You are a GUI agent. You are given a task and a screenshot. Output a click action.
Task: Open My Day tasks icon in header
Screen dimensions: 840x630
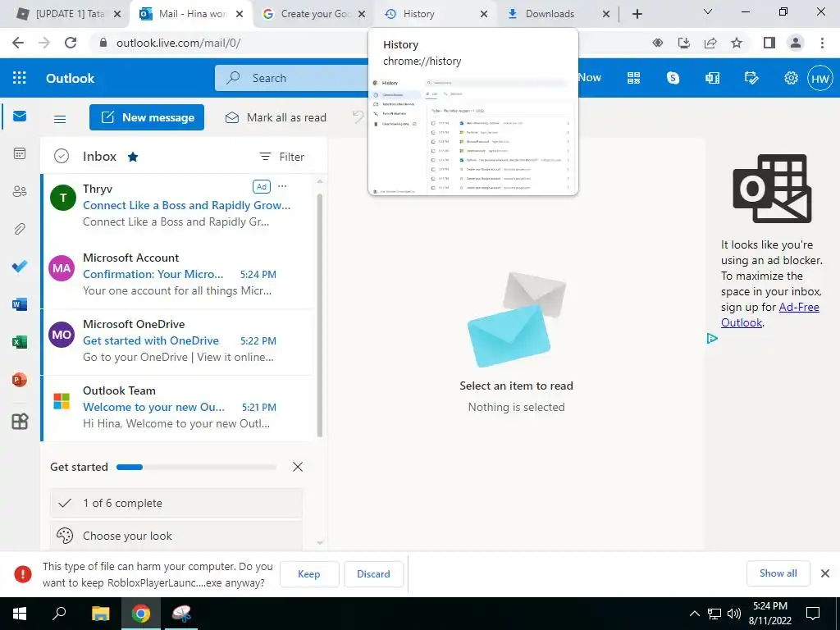pyautogui.click(x=751, y=78)
